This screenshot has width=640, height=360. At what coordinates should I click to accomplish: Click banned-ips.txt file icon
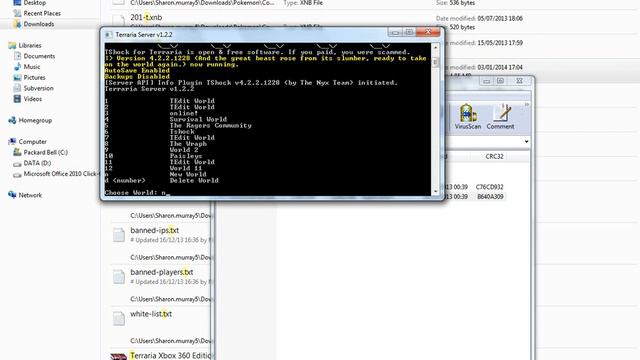119,235
